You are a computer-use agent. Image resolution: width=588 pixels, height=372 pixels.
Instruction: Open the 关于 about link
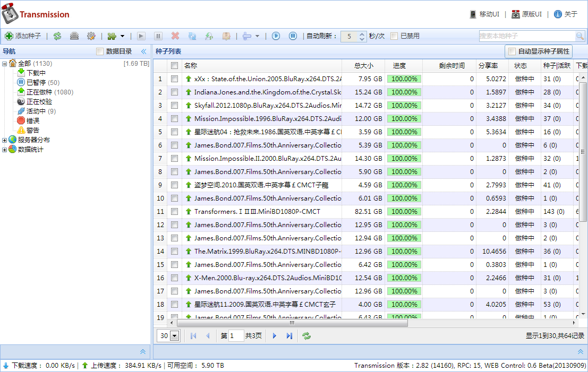[566, 14]
